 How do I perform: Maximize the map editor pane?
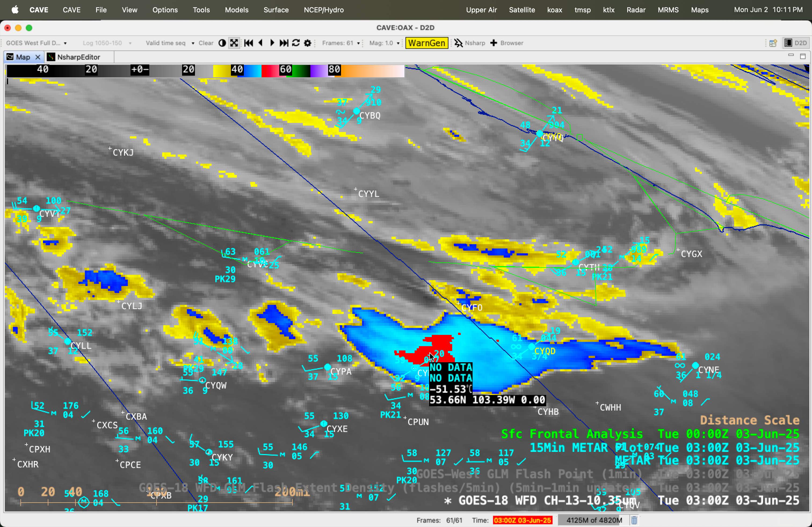click(x=803, y=56)
